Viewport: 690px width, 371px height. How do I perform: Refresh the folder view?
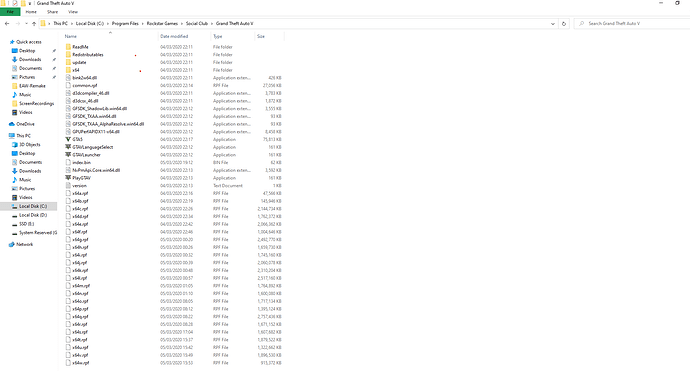[564, 24]
